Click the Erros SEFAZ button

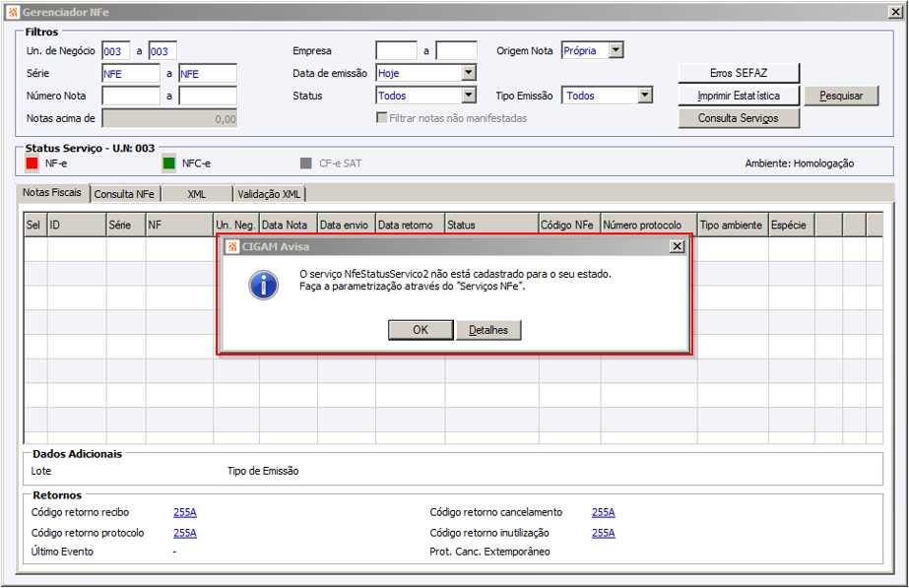739,73
